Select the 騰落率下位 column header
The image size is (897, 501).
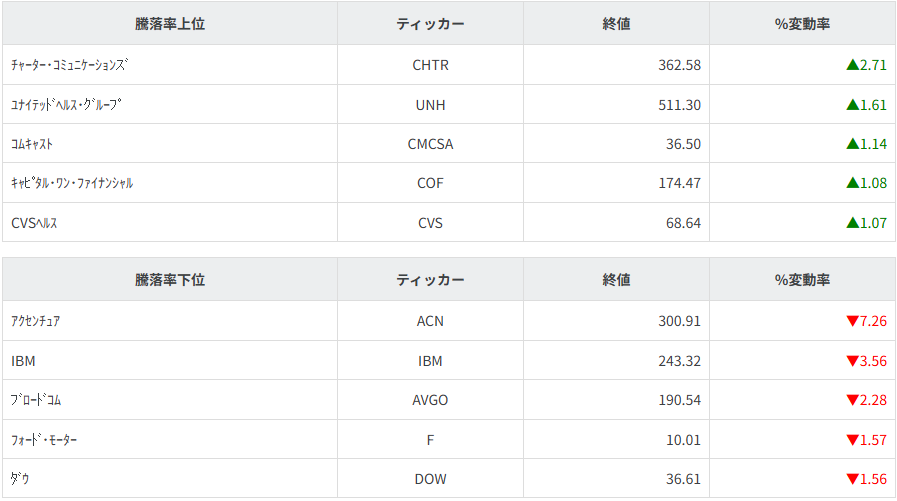pos(170,280)
